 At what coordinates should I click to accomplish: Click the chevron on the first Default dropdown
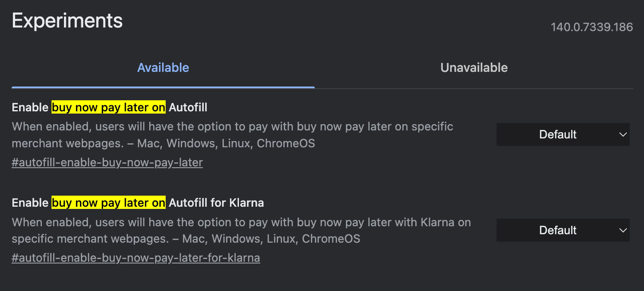[622, 134]
